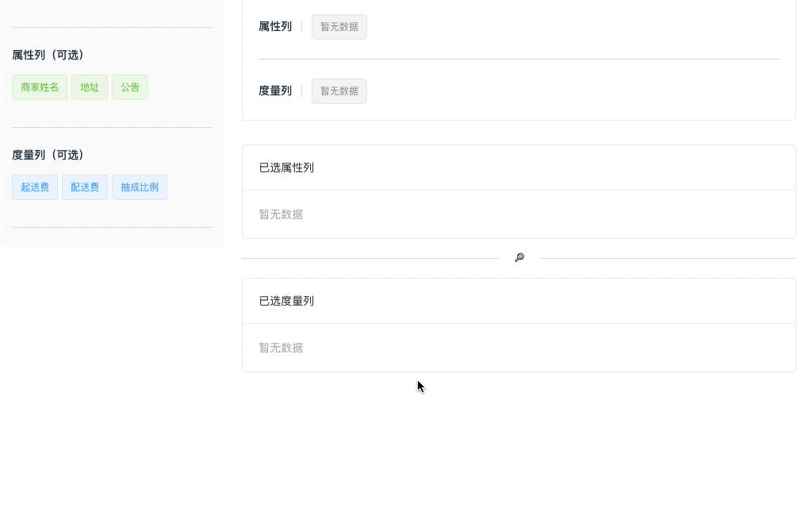Screen dimensions: 812x508
Task: Select the 起送费 measure tag
Action: pos(34,187)
